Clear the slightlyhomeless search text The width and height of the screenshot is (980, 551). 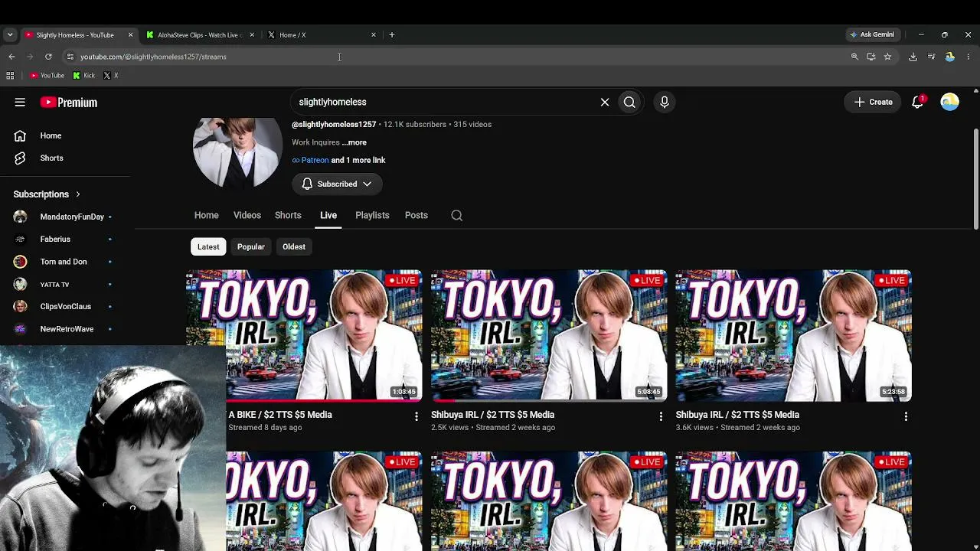click(605, 102)
